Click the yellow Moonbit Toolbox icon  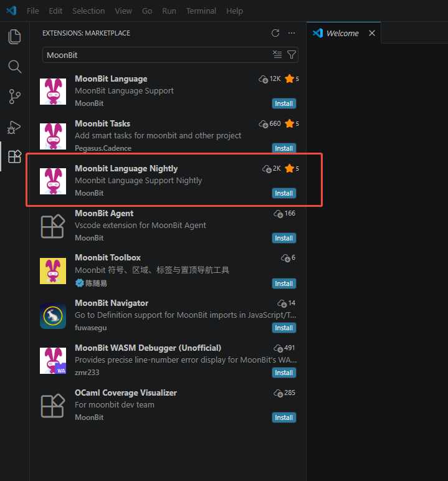pos(53,271)
